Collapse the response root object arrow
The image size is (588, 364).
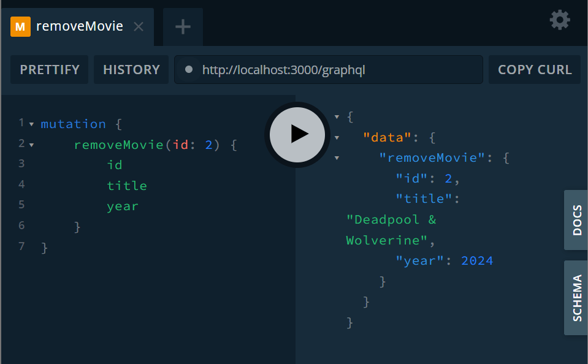tap(337, 117)
